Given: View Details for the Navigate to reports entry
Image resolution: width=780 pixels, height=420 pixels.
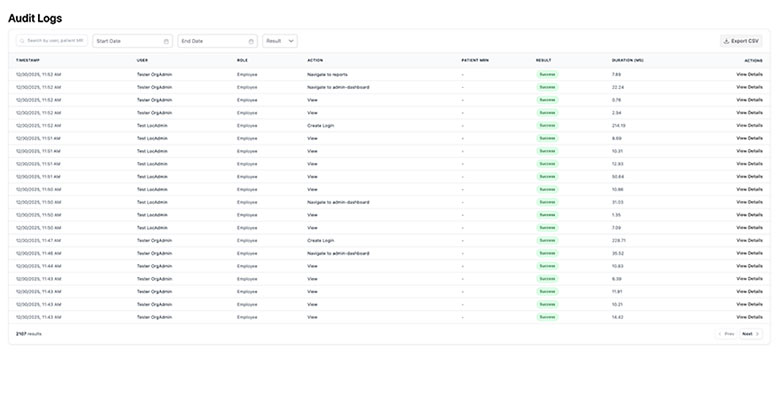Looking at the screenshot, I should pos(749,74).
